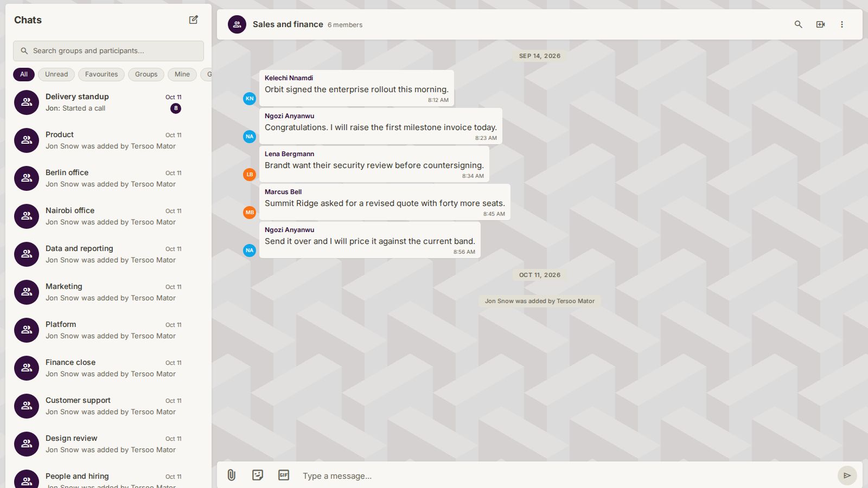
Task: Open the Sales and finance group avatar
Action: (237, 24)
